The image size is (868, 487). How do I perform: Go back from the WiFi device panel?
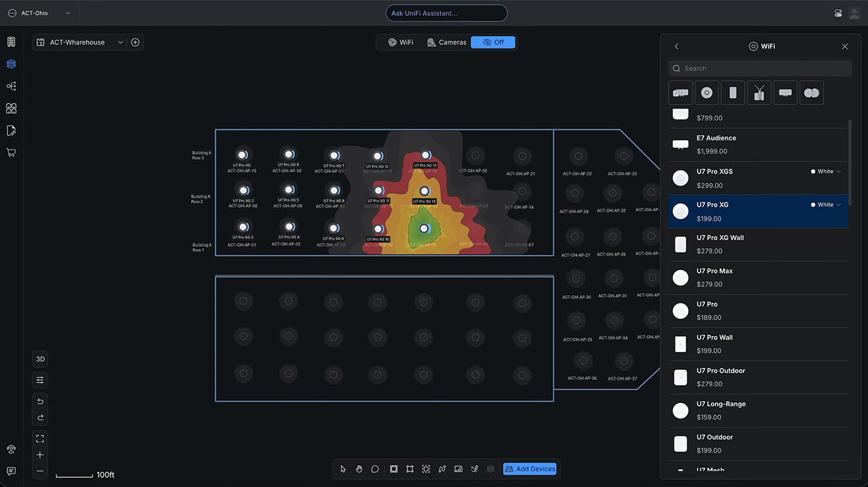coord(676,46)
